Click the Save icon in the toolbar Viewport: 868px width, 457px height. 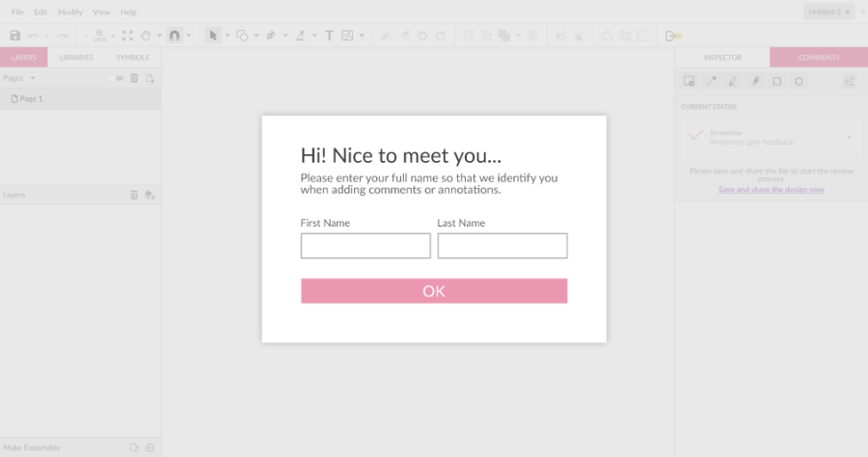pos(14,36)
